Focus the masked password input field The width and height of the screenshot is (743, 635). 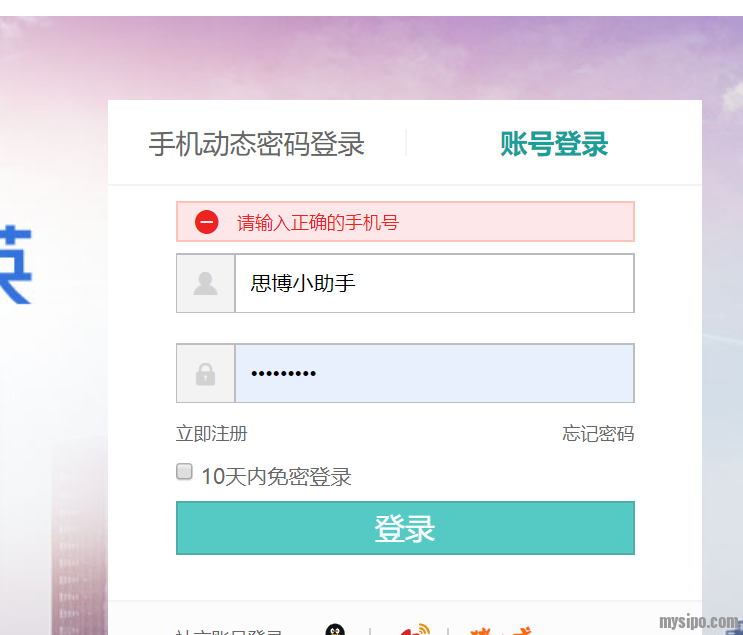pyautogui.click(x=434, y=374)
